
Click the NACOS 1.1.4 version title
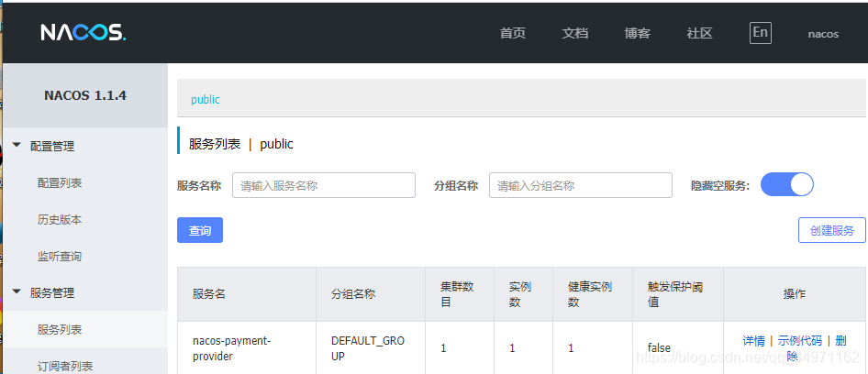click(x=85, y=95)
